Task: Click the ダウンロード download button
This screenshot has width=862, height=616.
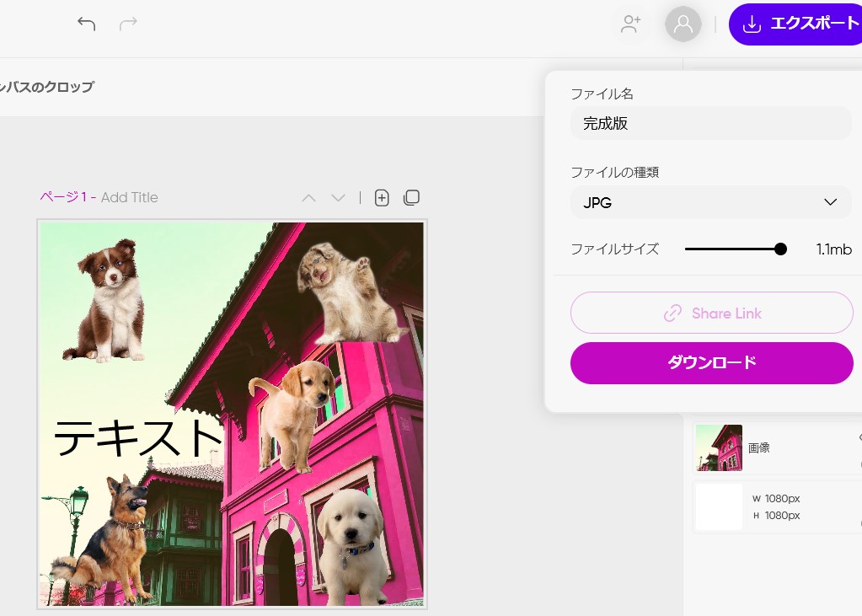Action: tap(711, 363)
